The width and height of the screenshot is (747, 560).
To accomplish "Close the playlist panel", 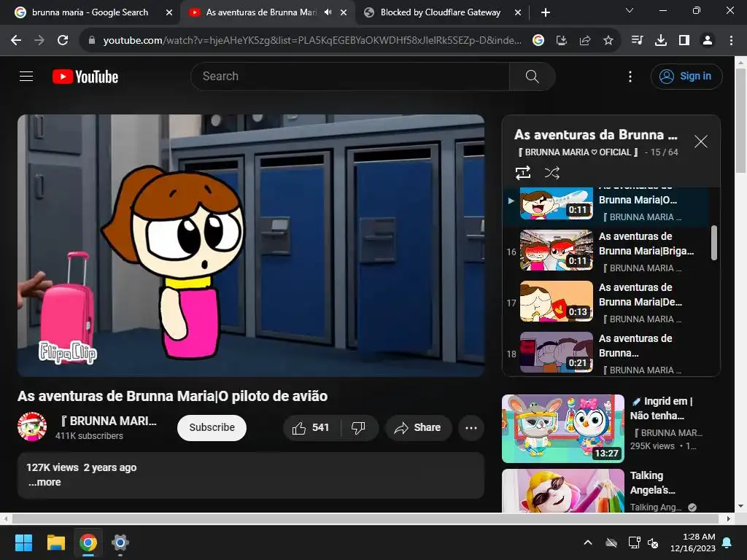I will point(701,141).
